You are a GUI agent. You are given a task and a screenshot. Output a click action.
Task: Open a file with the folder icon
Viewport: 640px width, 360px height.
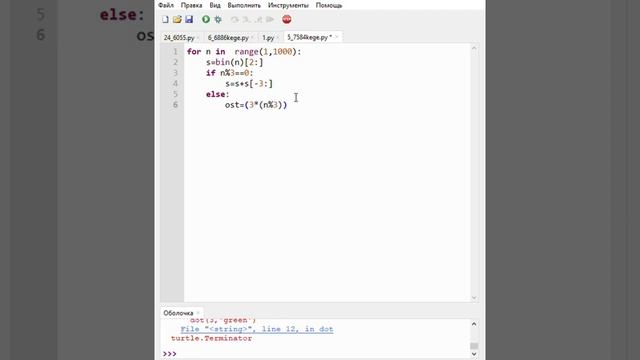pyautogui.click(x=177, y=19)
